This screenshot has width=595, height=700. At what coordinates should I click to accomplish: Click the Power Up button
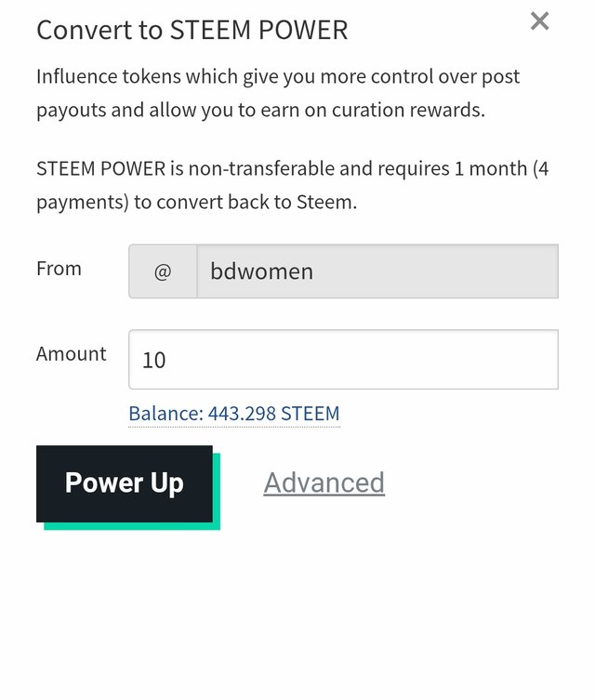(124, 483)
